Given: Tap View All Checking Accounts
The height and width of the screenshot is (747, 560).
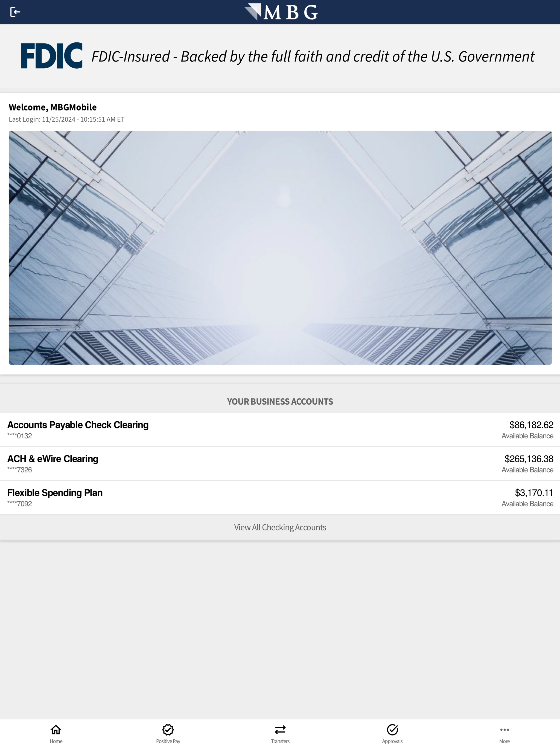Looking at the screenshot, I should point(280,527).
